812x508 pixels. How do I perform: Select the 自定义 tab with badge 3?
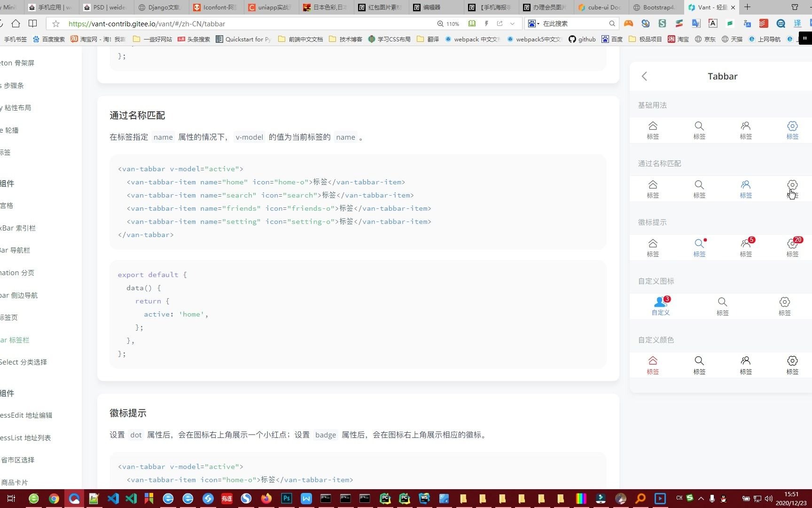pyautogui.click(x=661, y=306)
